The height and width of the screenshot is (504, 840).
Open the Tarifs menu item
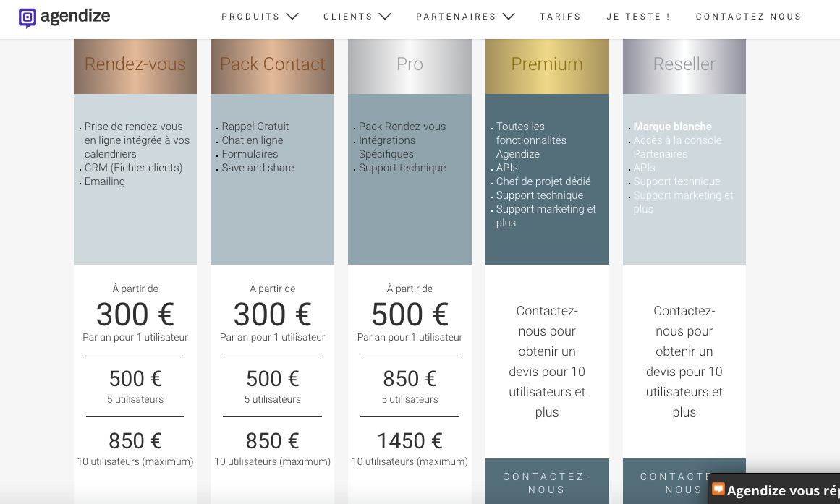tap(560, 17)
